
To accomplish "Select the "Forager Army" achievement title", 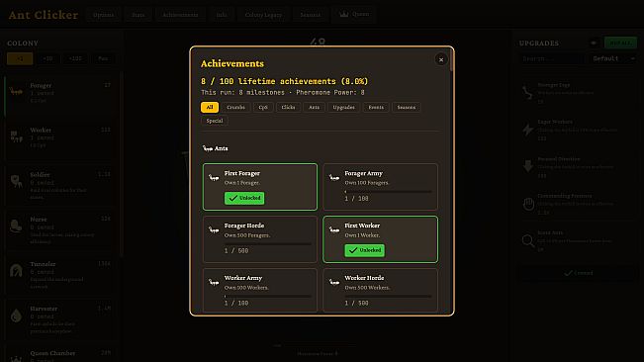I will click(x=363, y=173).
